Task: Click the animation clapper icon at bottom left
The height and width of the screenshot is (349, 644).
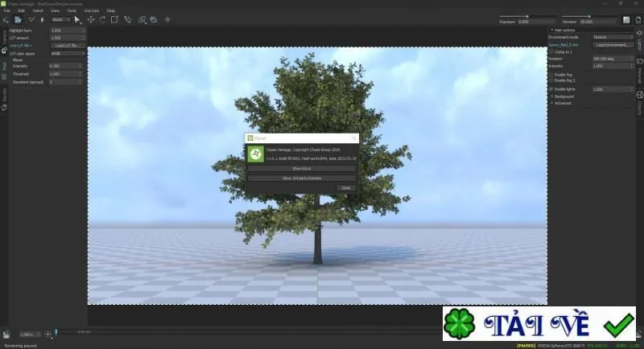Action: point(6,335)
